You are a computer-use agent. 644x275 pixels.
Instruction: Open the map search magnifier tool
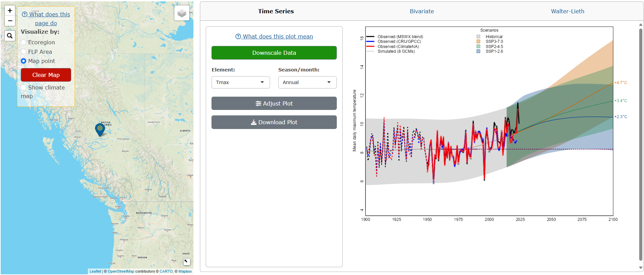pos(10,35)
